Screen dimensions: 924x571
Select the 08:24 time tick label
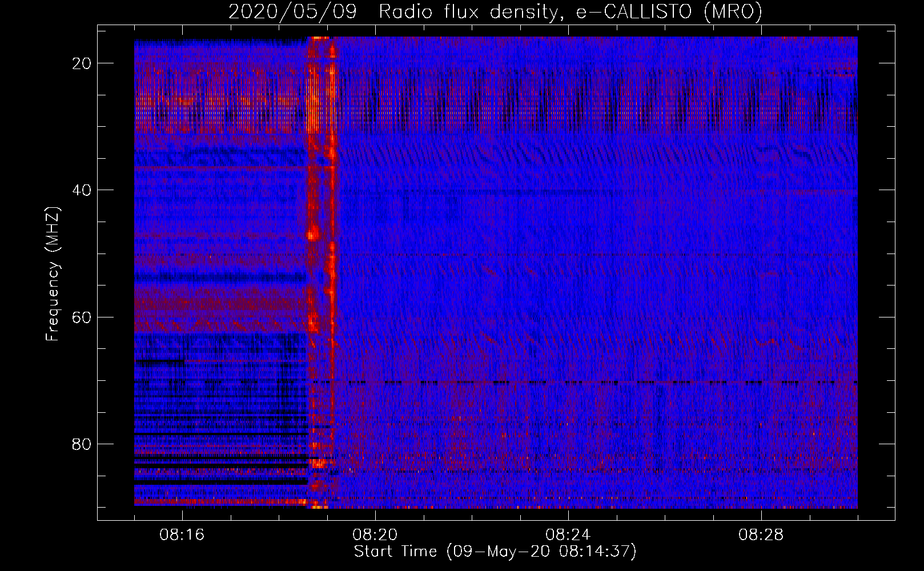(568, 535)
